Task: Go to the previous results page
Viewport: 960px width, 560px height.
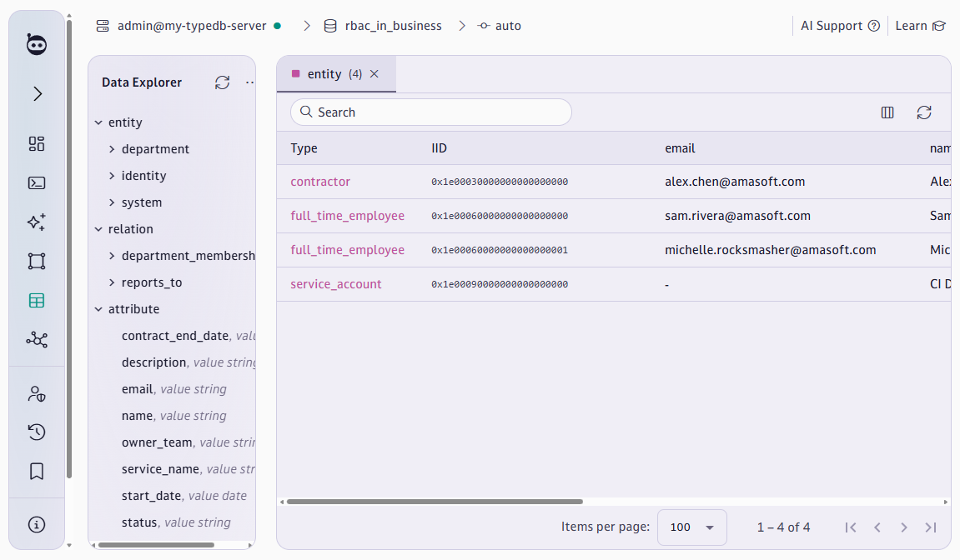Action: tap(877, 527)
